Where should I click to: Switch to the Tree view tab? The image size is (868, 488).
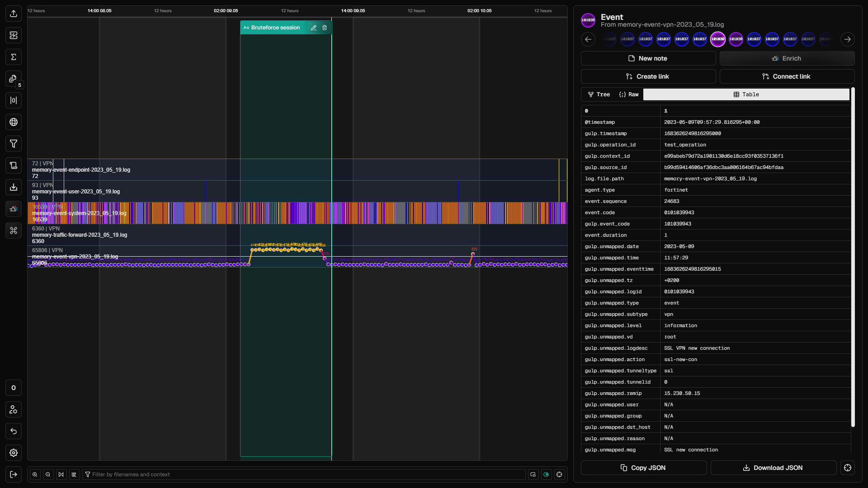tap(599, 94)
